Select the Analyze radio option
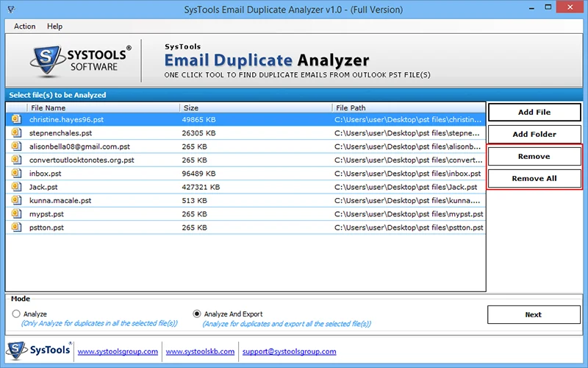588x368 pixels. pos(16,314)
